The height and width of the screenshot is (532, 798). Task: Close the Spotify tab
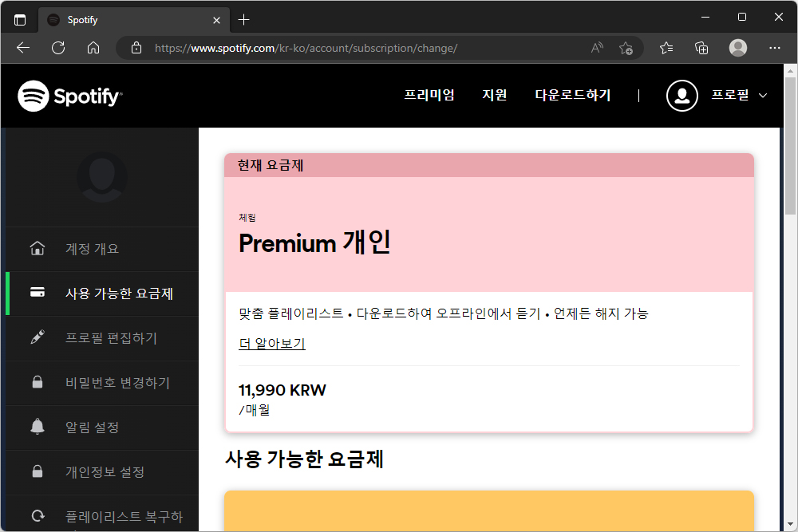point(216,20)
